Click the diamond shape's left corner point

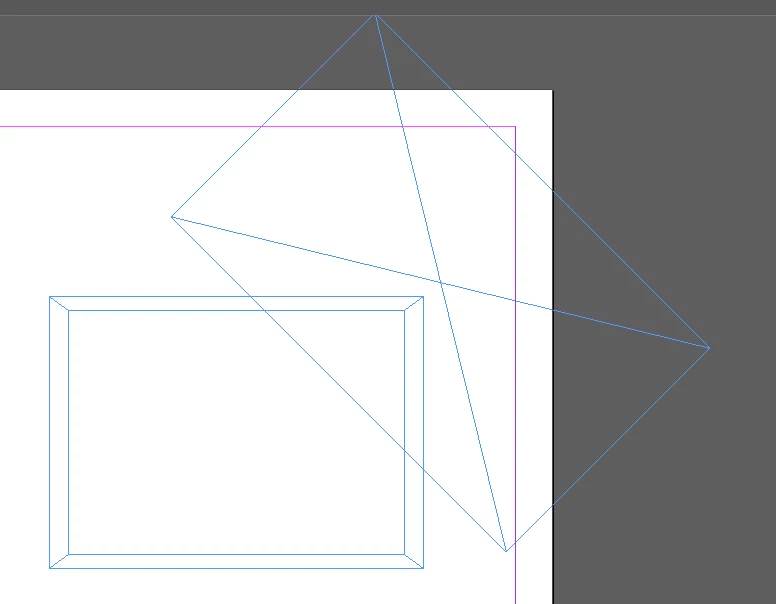(172, 217)
